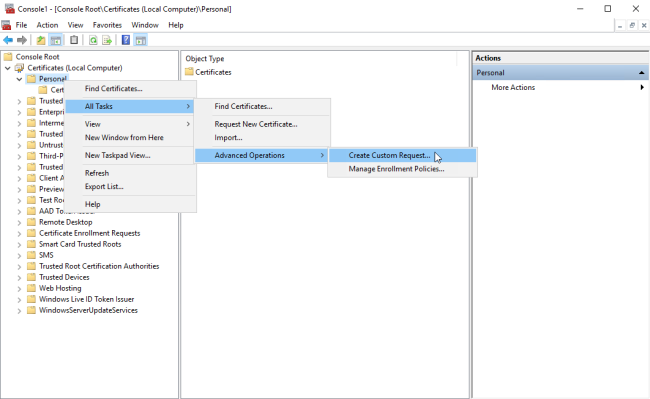Expand the Remote Desktop store
The image size is (650, 399).
19,222
